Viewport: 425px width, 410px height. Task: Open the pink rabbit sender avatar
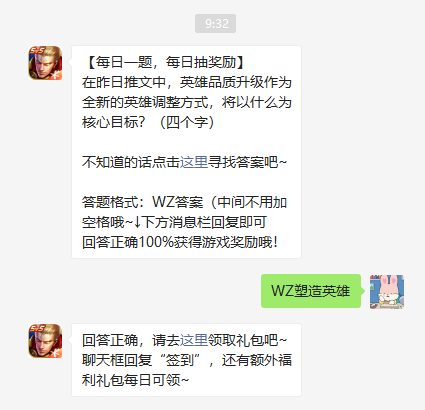(x=387, y=292)
